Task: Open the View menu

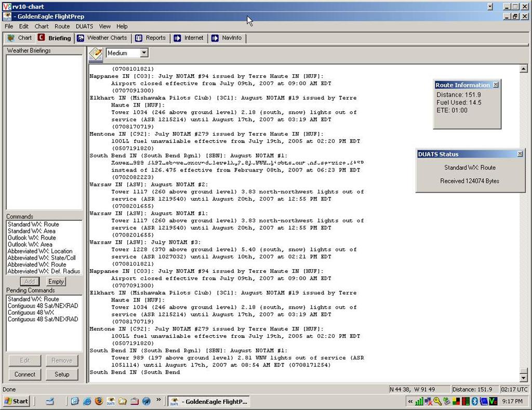Action: (x=104, y=26)
